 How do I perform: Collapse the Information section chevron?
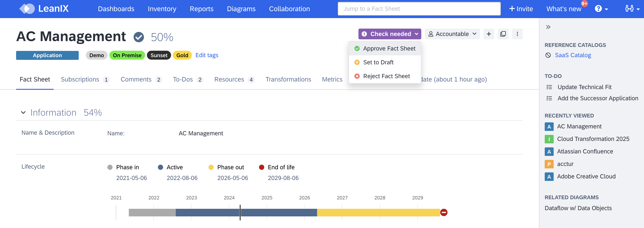pos(23,113)
